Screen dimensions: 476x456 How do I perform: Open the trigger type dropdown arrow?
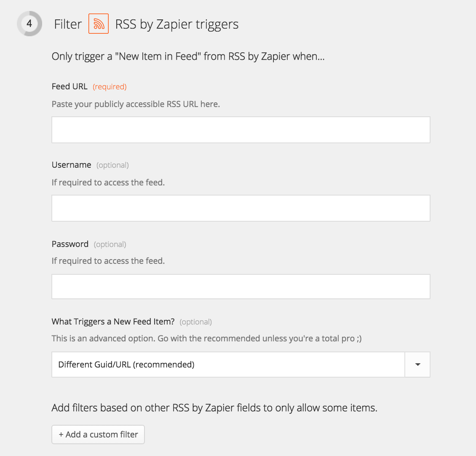[417, 365]
